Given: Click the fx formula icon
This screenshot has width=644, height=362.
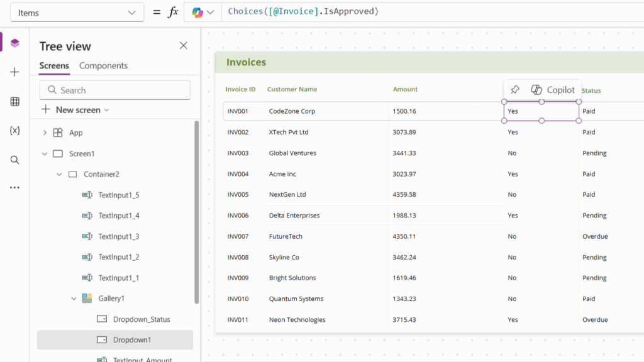Looking at the screenshot, I should (173, 13).
